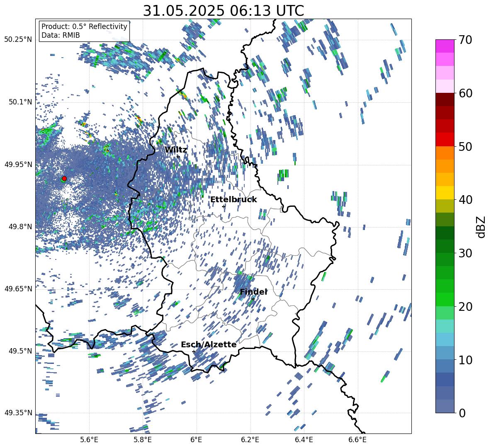
Task: Click the 49.35°N latitude axis label
Action: [x=18, y=413]
